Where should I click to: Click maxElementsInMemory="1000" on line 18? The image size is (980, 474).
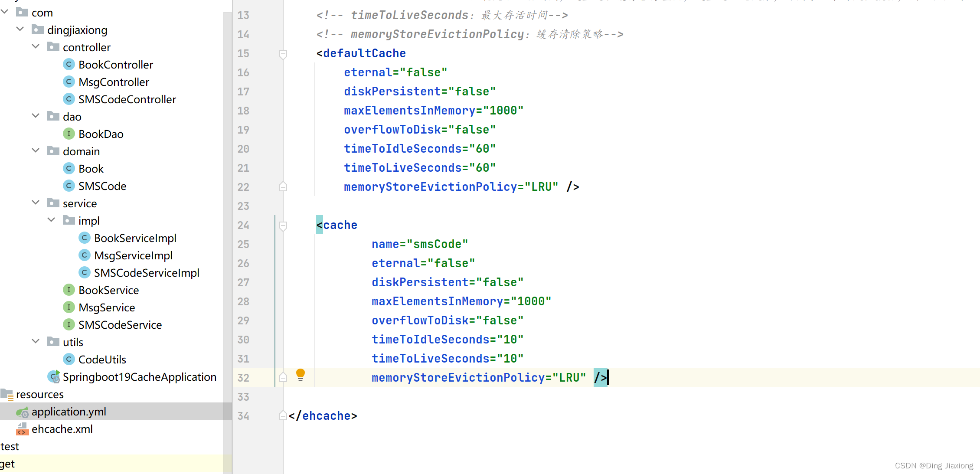434,111
